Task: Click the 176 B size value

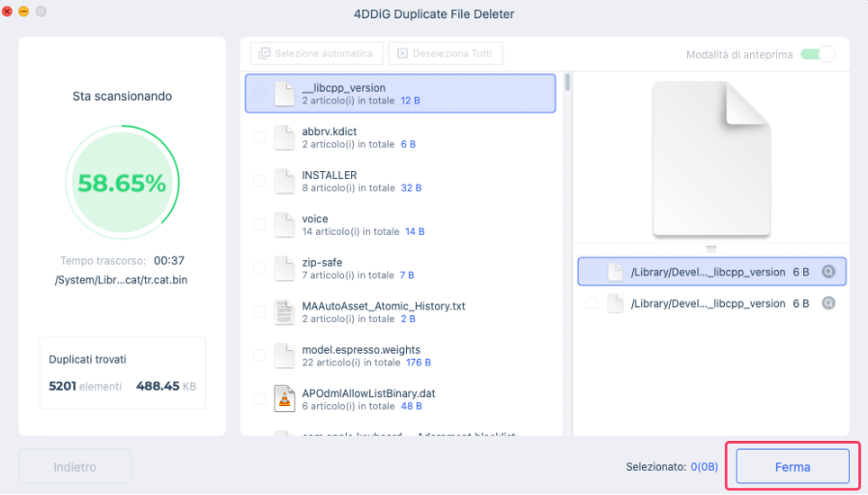Action: (x=419, y=363)
